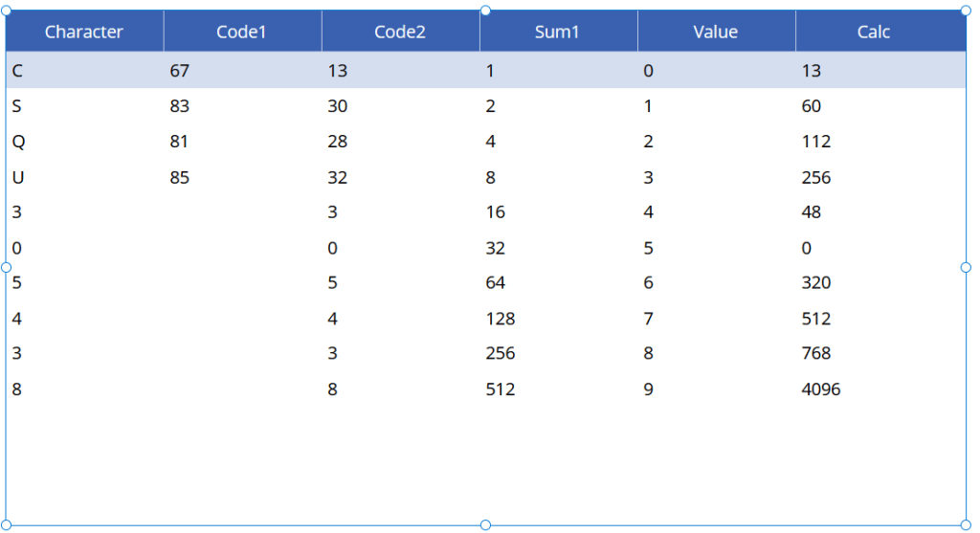Click the Calc cell showing 112

pyautogui.click(x=815, y=142)
